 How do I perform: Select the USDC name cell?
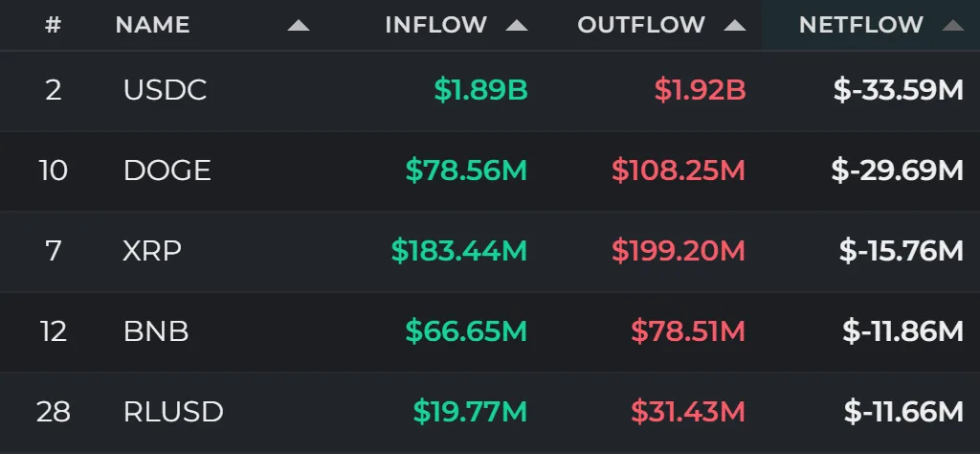(165, 90)
